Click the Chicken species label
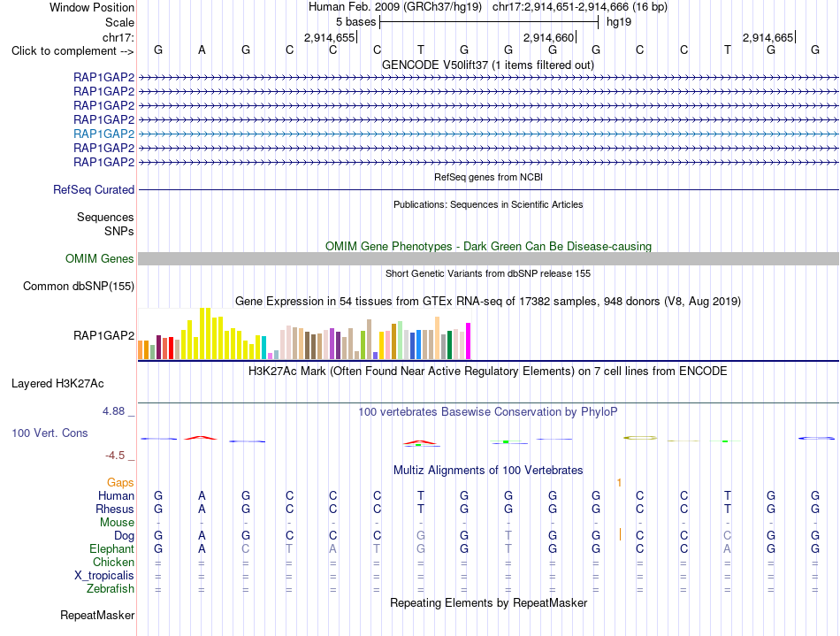The width and height of the screenshot is (840, 636). pyautogui.click(x=113, y=562)
